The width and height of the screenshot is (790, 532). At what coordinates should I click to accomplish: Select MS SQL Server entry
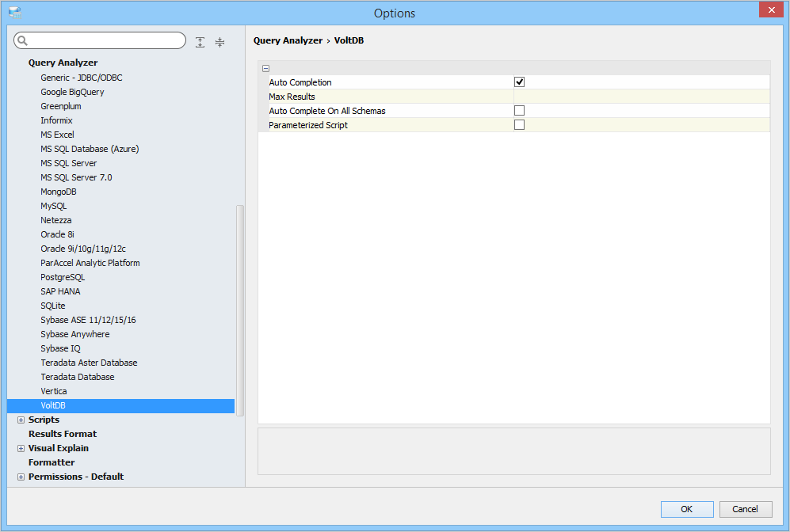(68, 163)
